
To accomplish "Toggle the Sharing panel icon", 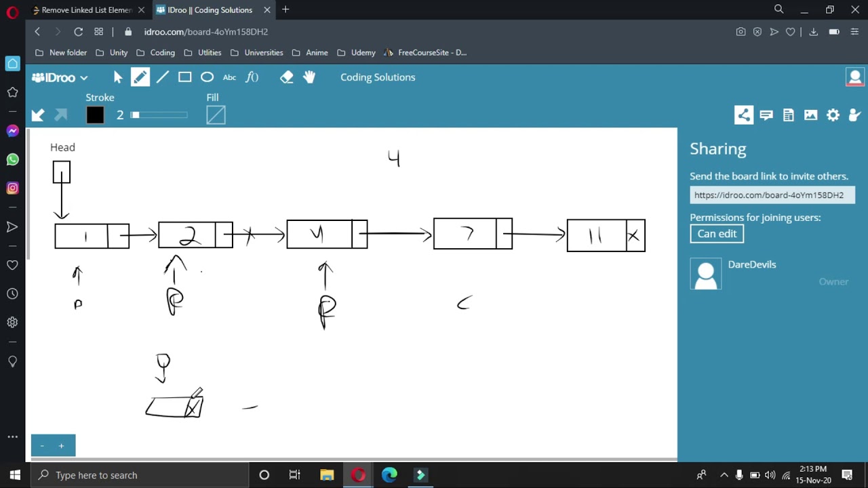I will 744,115.
